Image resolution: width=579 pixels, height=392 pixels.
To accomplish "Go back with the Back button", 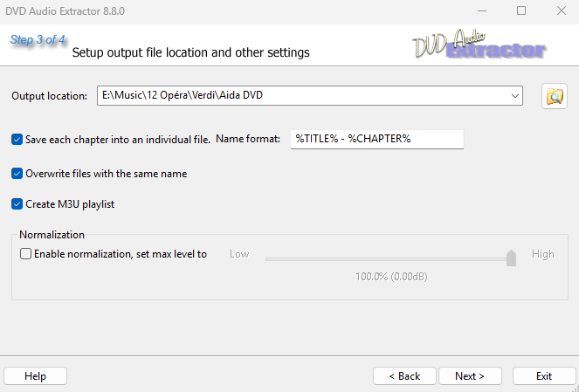I will [404, 376].
